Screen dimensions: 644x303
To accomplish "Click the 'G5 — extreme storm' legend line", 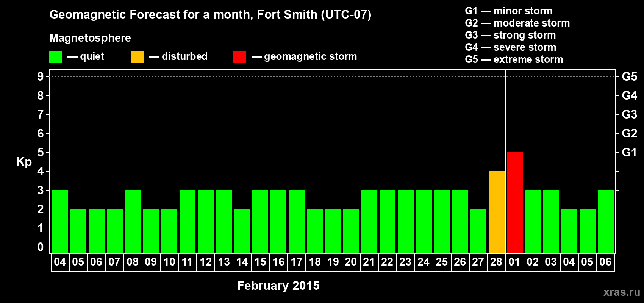I will [x=514, y=59].
